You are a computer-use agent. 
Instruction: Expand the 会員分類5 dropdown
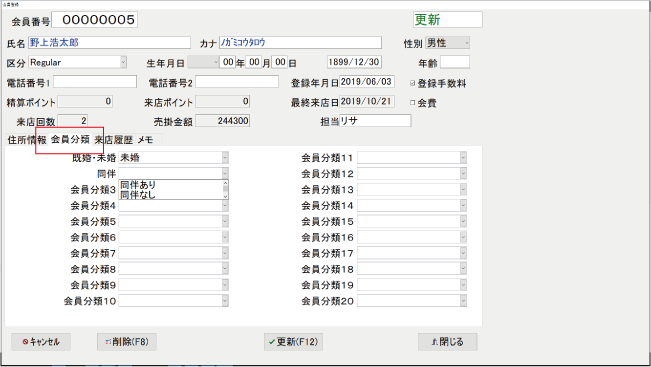(x=225, y=221)
